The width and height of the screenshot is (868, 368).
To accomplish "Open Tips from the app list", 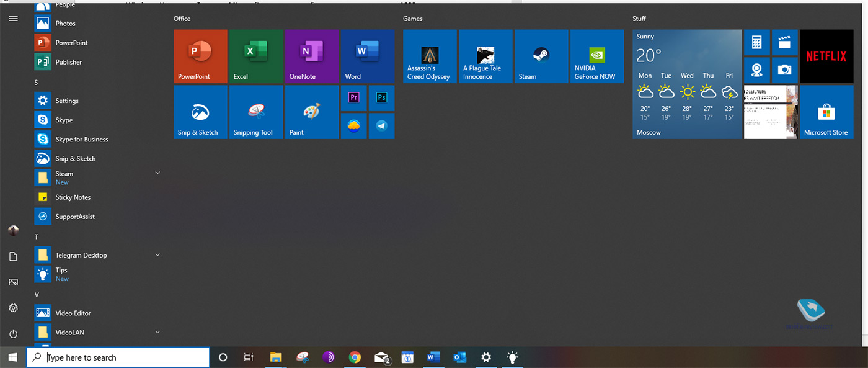I will click(x=98, y=274).
